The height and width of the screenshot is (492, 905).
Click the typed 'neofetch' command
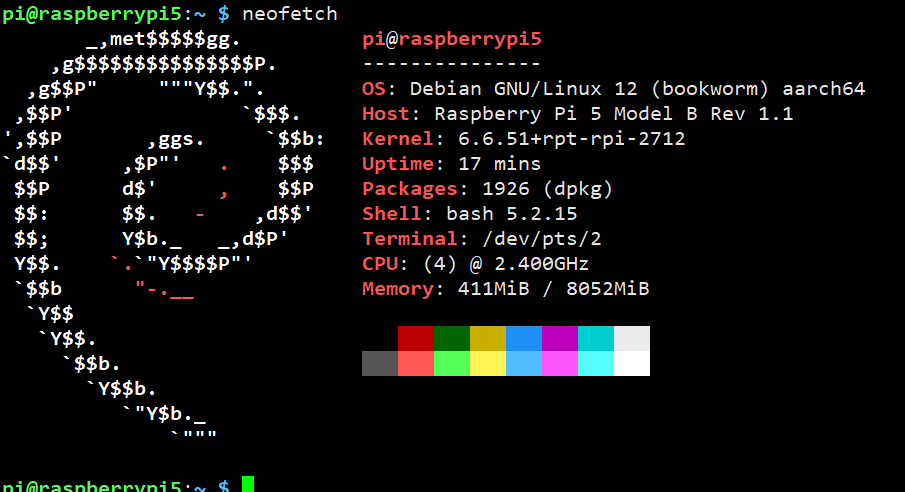(290, 13)
